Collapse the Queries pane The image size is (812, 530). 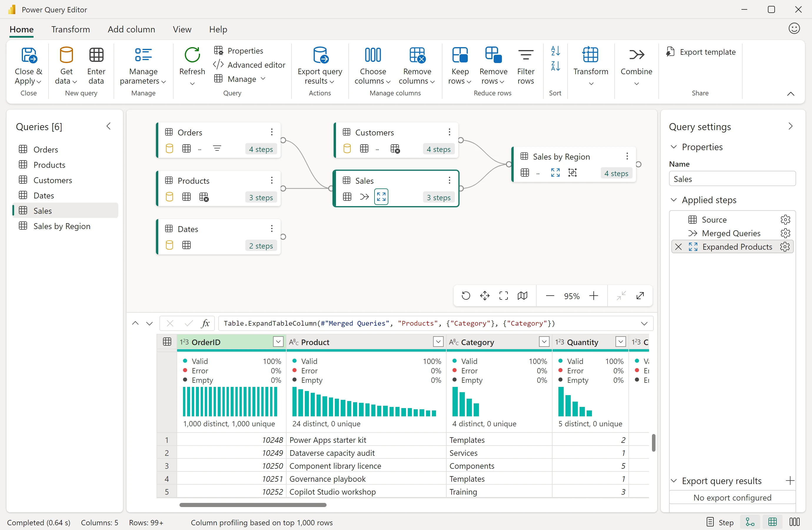tap(109, 126)
